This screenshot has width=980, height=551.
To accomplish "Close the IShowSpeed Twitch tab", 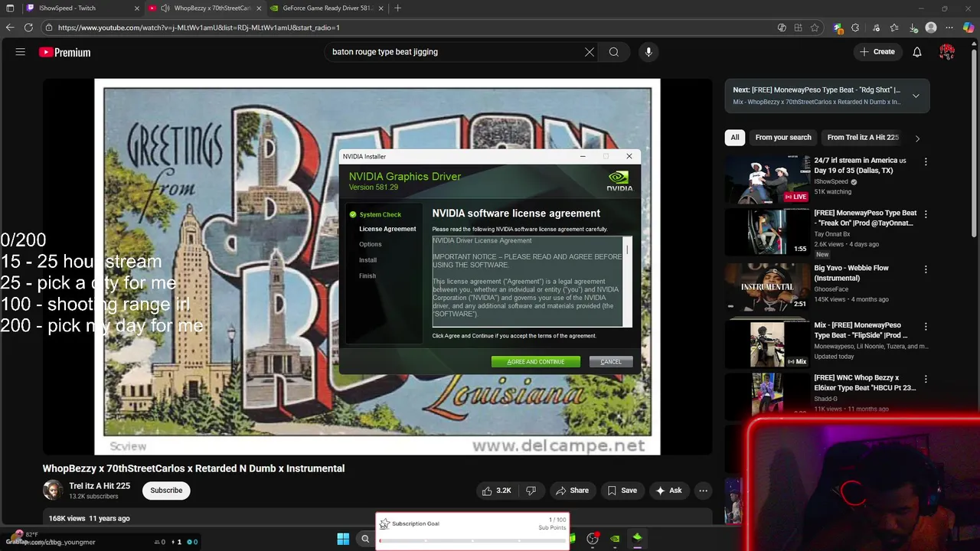I will (x=137, y=8).
